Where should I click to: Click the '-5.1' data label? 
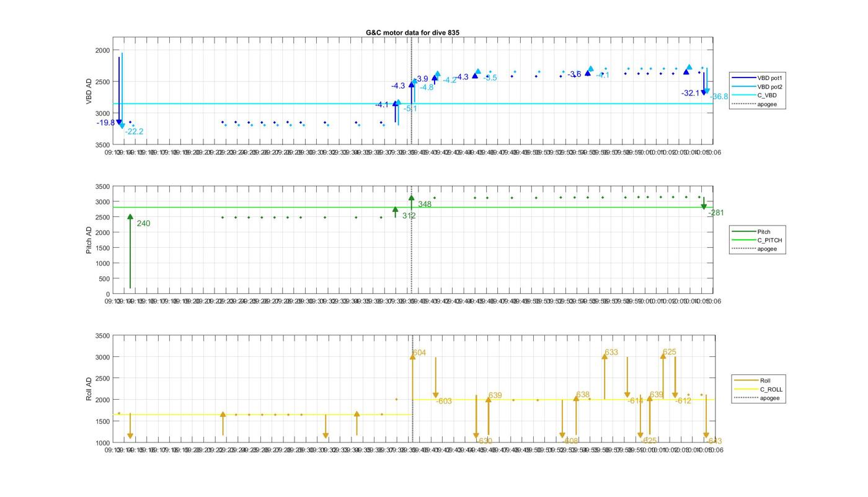pyautogui.click(x=410, y=108)
